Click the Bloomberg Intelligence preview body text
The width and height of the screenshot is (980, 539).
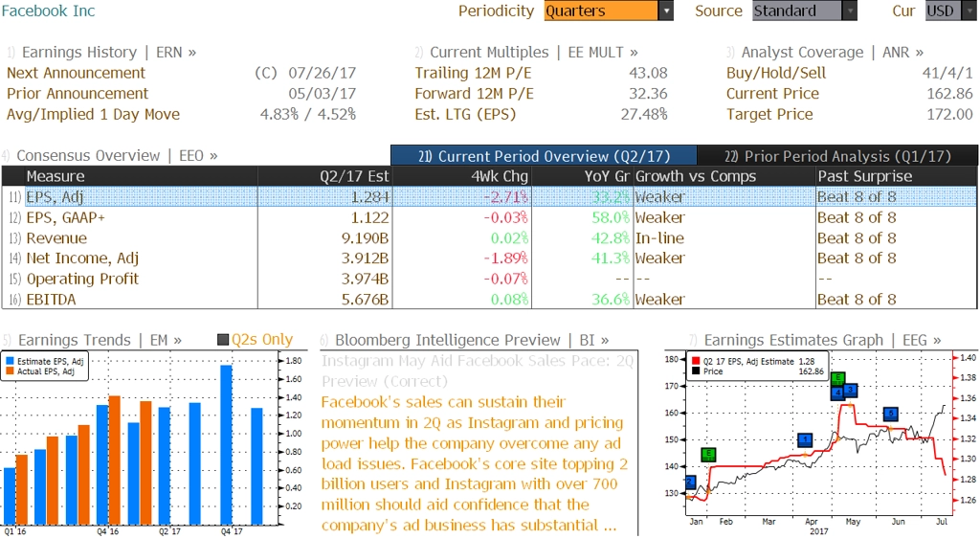pyautogui.click(x=475, y=463)
